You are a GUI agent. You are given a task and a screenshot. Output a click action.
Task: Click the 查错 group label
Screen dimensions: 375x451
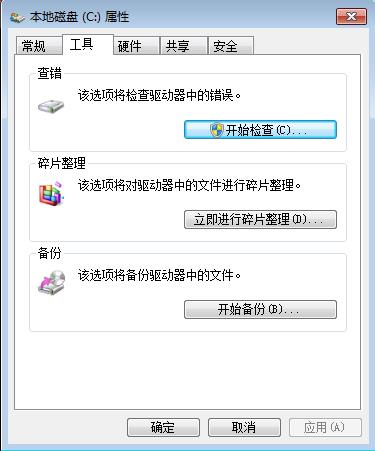click(x=50, y=73)
